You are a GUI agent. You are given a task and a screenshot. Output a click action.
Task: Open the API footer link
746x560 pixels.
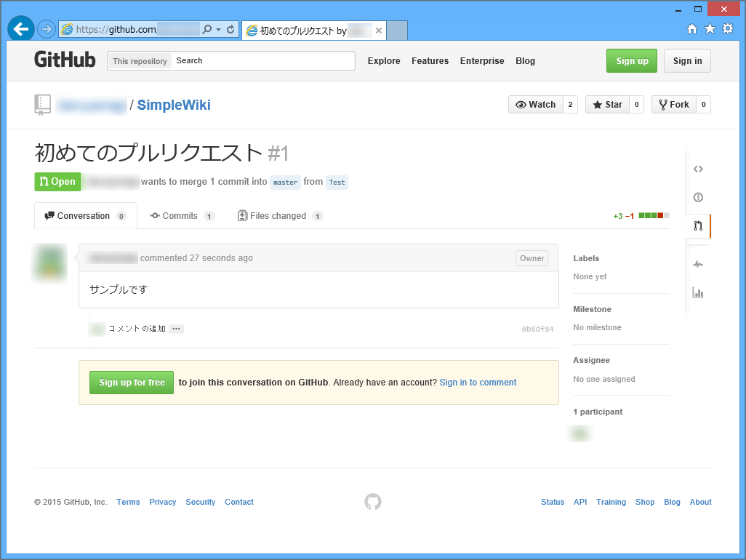coord(580,502)
